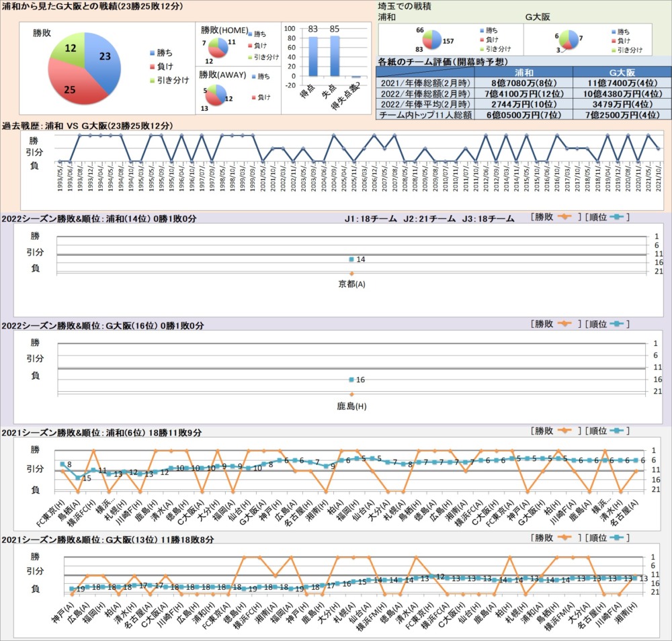Screen dimensions: 672x641
Task: Click the 勝敗(HOME) small pie chart
Action: pyautogui.click(x=218, y=49)
